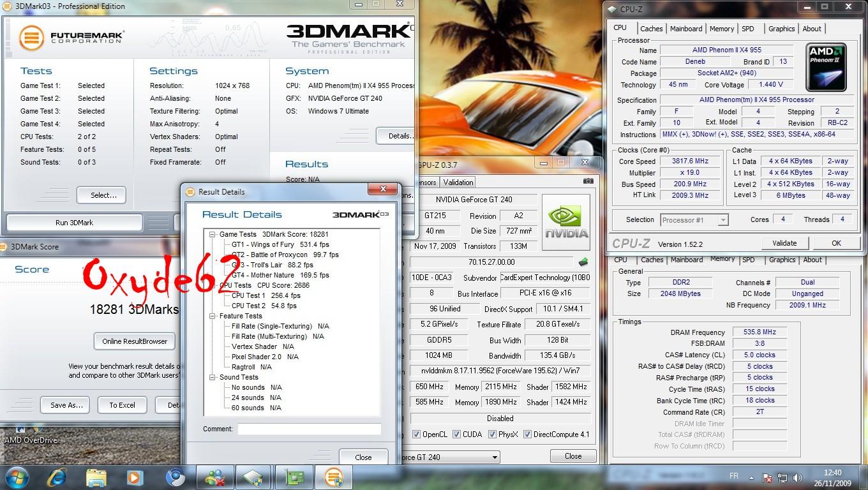Screen dimensions: 868x490
Task: Click the Core Speed 3817.6 MHz value
Action: pyautogui.click(x=690, y=161)
